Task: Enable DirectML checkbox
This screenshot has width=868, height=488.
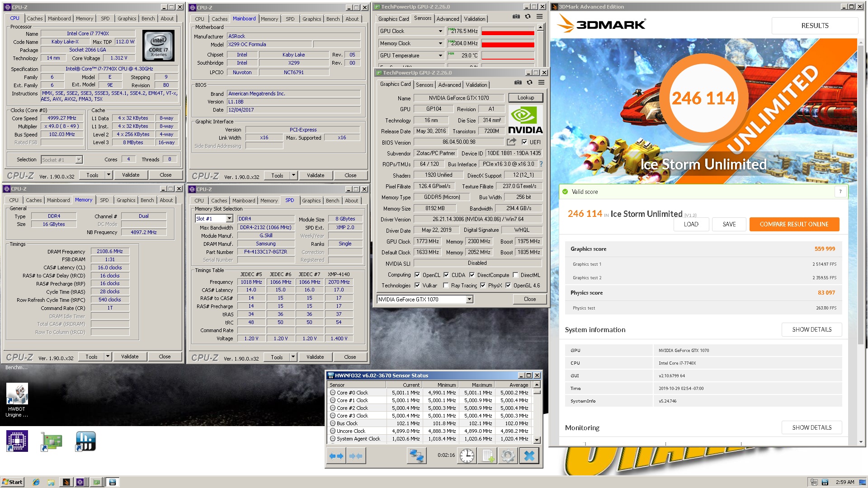Action: click(515, 275)
